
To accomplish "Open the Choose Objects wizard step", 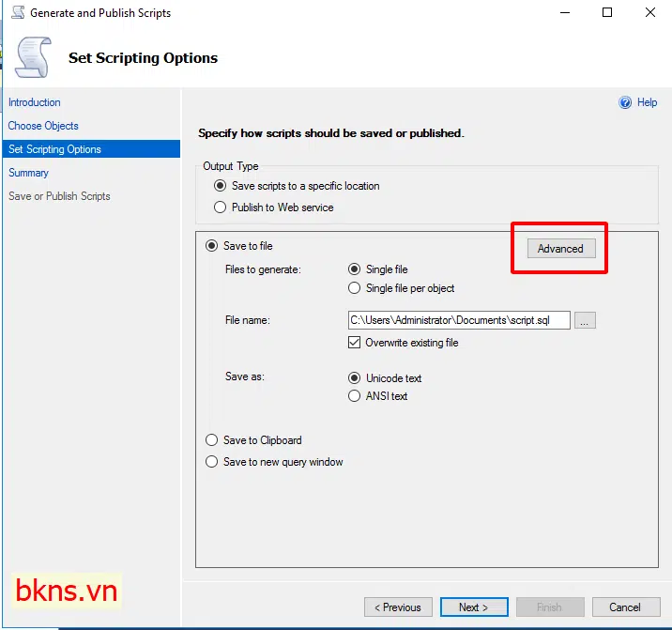I will coord(43,126).
